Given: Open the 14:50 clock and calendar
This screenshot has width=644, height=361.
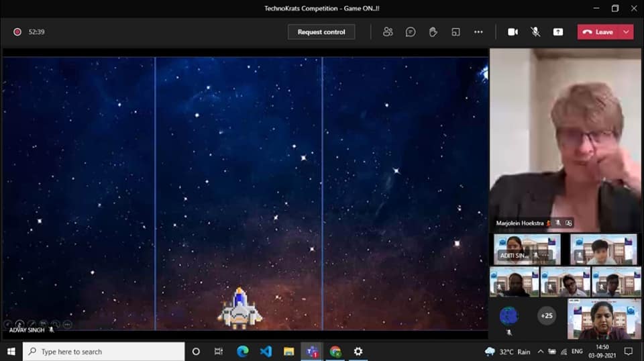Looking at the screenshot, I should pyautogui.click(x=602, y=352).
